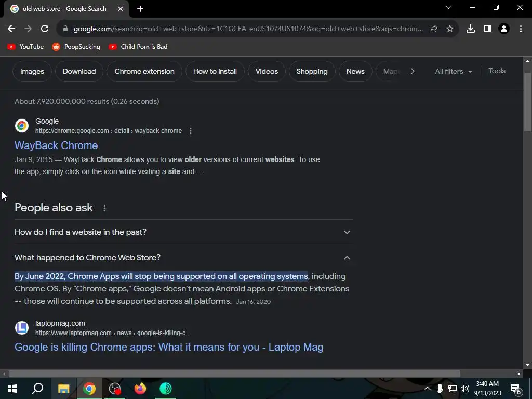Image resolution: width=532 pixels, height=399 pixels.
Task: Open the notification center icon
Action: click(x=515, y=389)
